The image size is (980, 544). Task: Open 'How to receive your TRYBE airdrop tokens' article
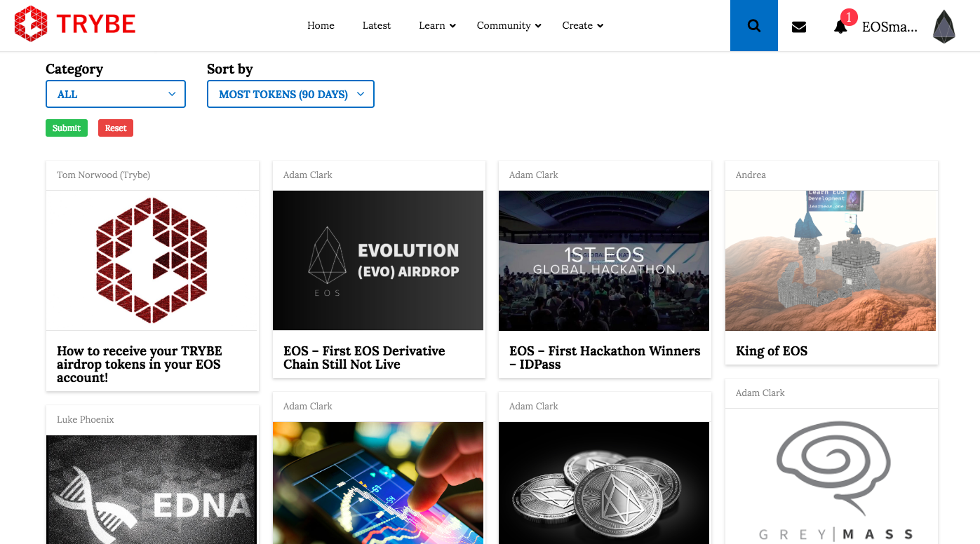pos(140,364)
